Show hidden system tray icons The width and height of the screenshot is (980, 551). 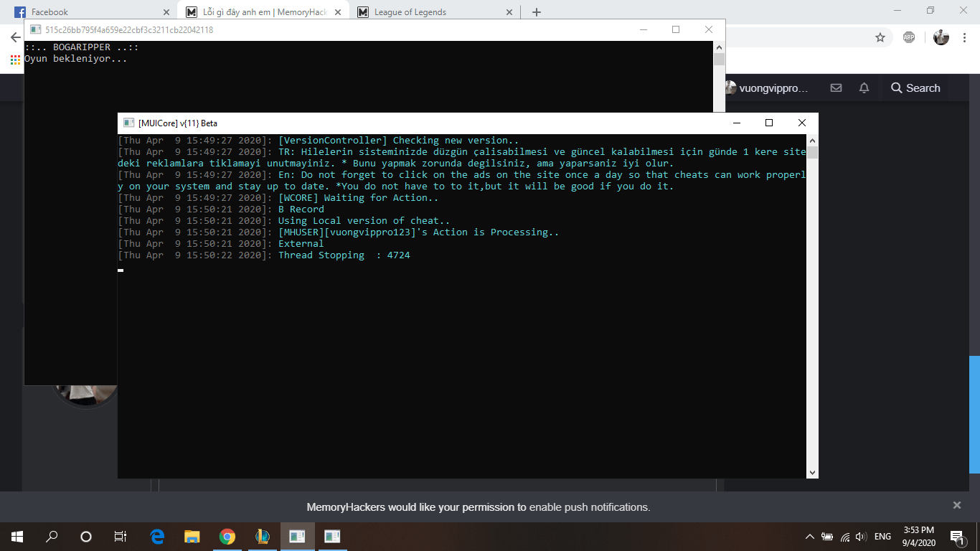click(810, 537)
